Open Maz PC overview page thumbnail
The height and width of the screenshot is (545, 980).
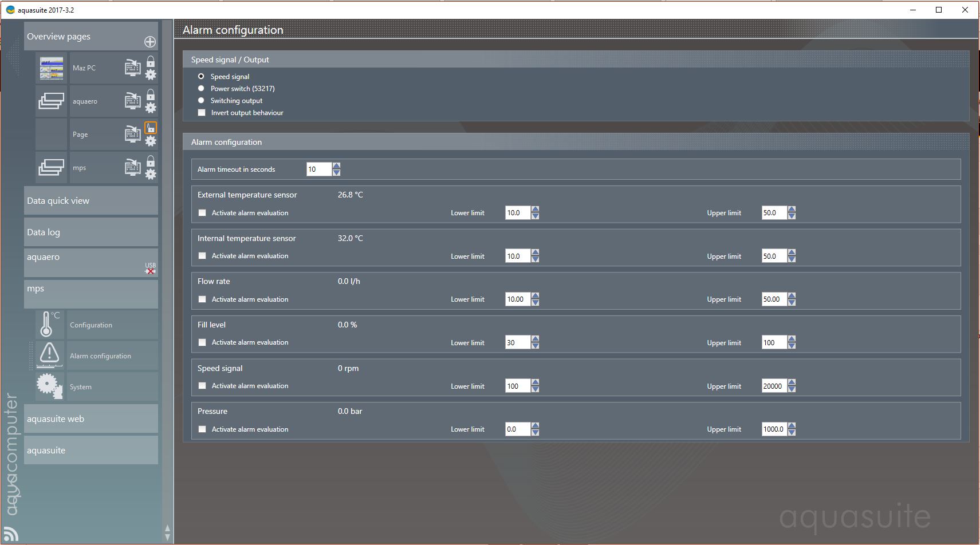pyautogui.click(x=52, y=68)
